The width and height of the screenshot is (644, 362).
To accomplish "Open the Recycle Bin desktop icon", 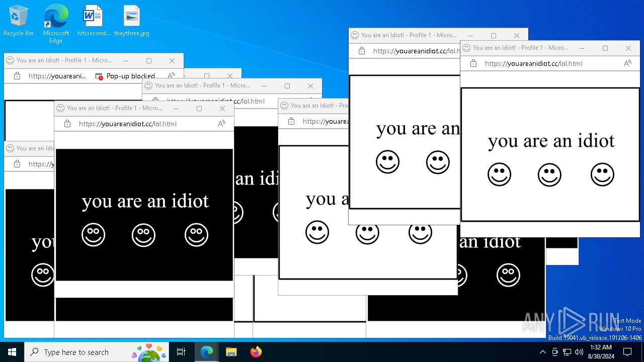I will click(18, 21).
